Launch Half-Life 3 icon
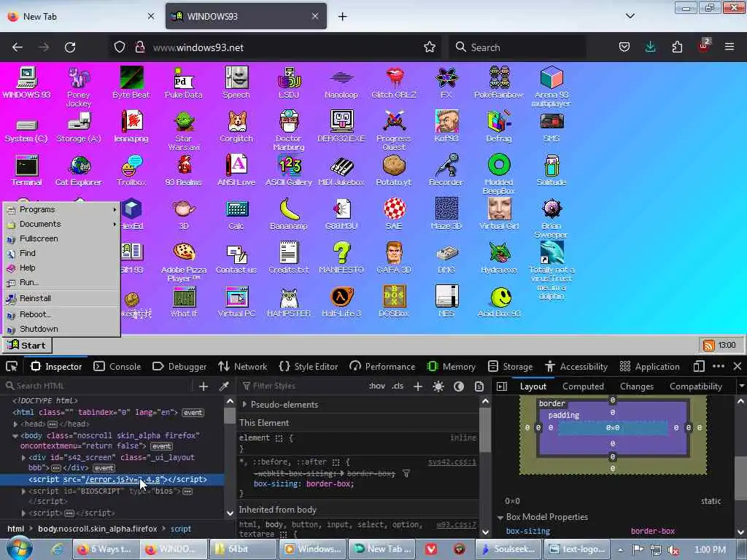This screenshot has width=747, height=560. tap(341, 301)
